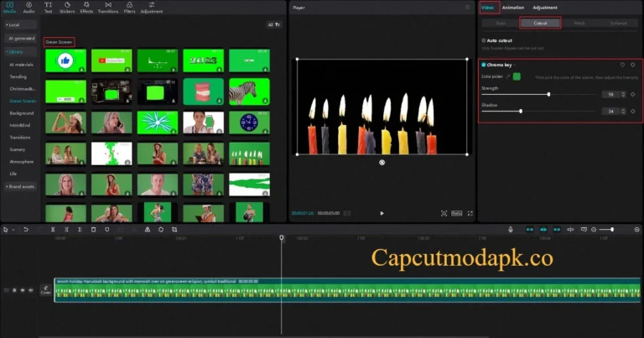Viewport: 644px width, 338px height.
Task: Open the Trending category in sidebar
Action: 18,76
